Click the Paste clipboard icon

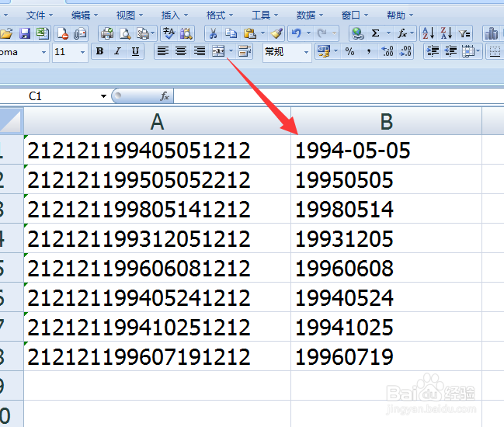coord(250,33)
